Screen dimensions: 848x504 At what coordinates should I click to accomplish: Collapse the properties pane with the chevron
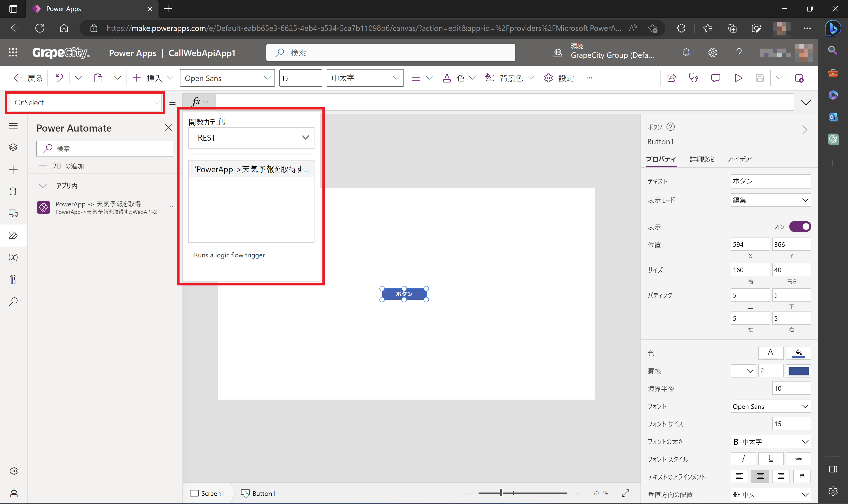804,130
